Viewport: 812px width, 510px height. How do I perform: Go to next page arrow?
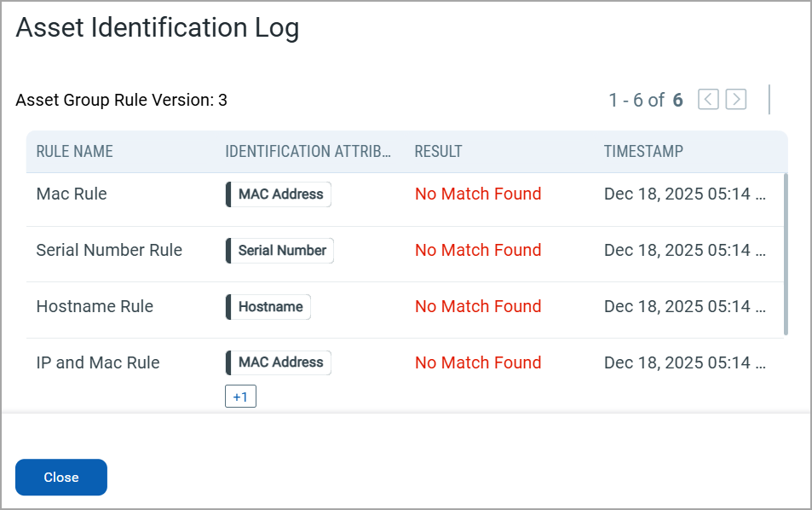click(736, 99)
